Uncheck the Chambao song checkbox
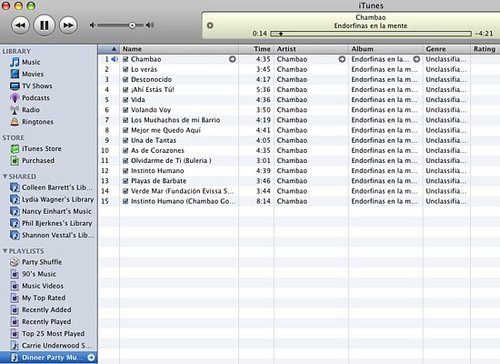 pos(125,59)
